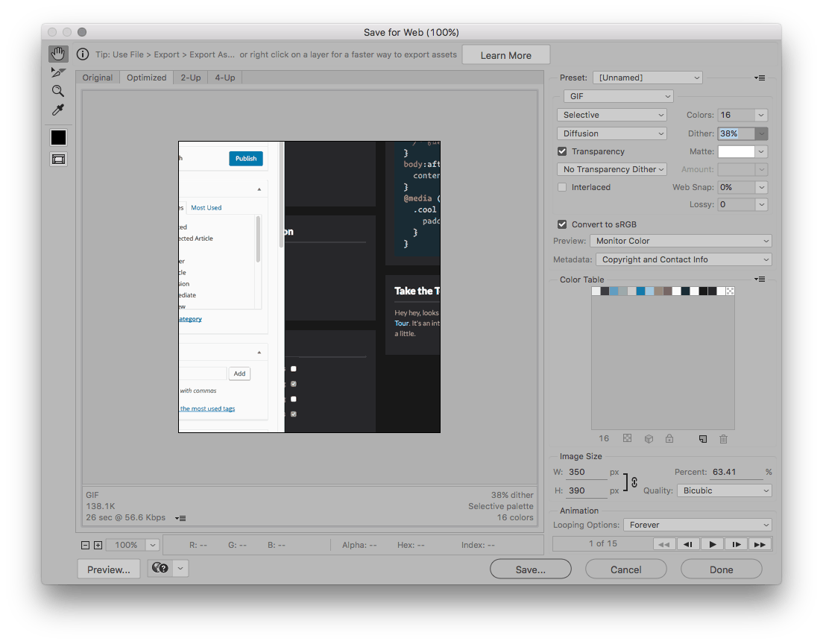Viewport: 823px width, 644px height.
Task: Click the black eyedropper color swatch
Action: [58, 137]
